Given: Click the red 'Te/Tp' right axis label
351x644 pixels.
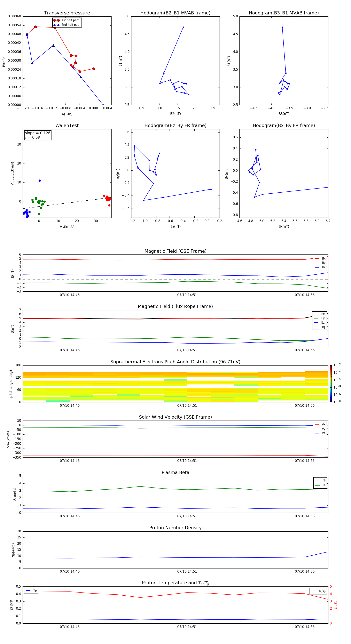Looking at the screenshot, I should [x=336, y=605].
